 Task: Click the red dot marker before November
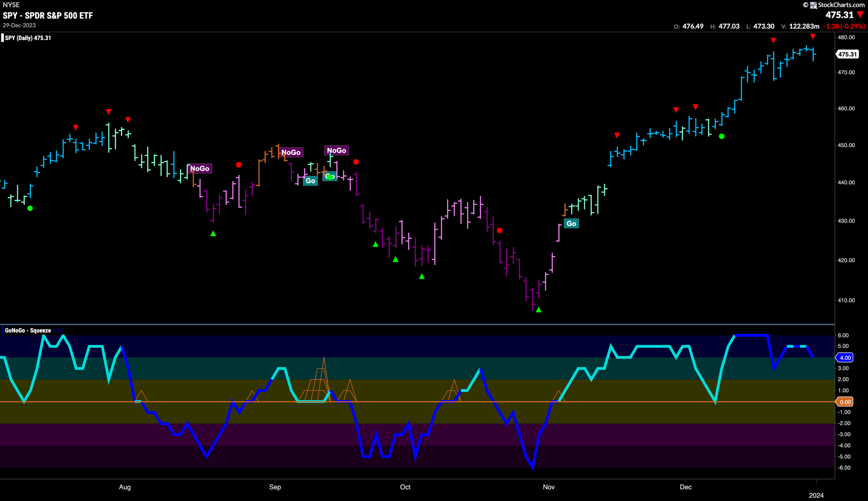pyautogui.click(x=499, y=231)
